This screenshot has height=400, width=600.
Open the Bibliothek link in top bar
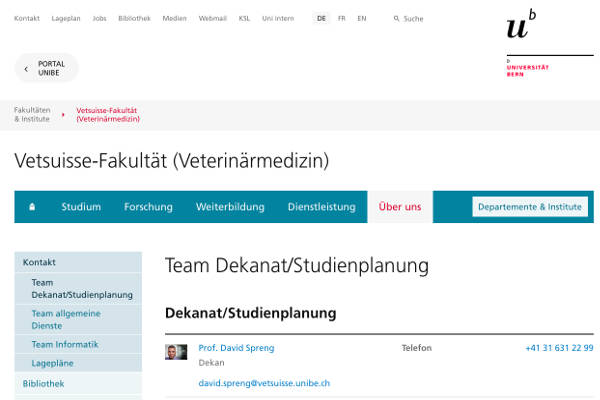tap(134, 18)
